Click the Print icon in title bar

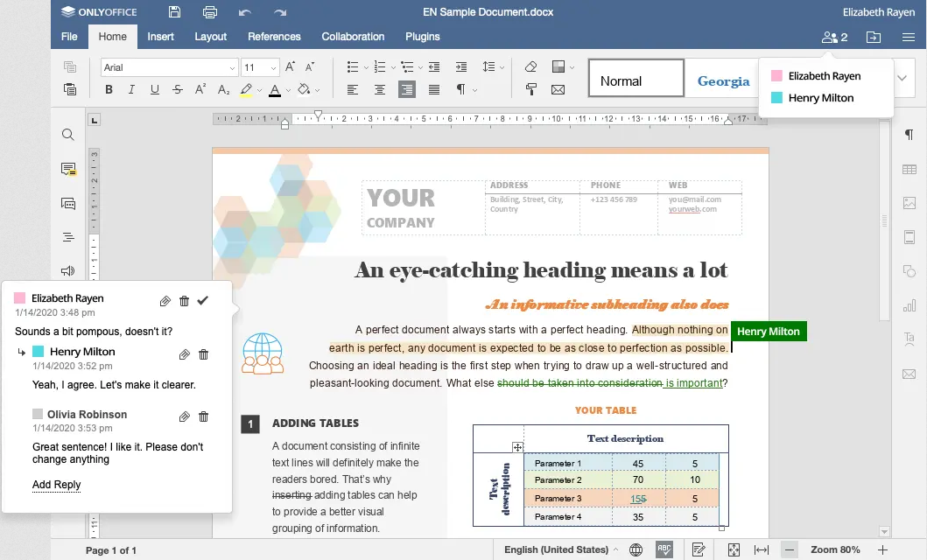pyautogui.click(x=210, y=12)
